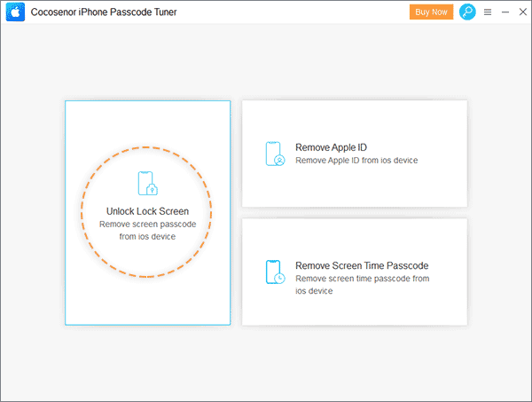Click "Remove screen time passcode from" description

363,279
